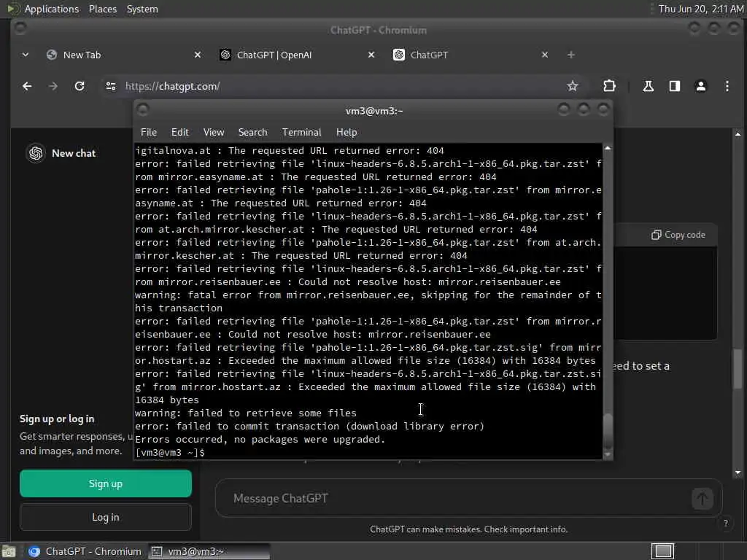
Task: Click the browser forward arrow
Action: [53, 86]
